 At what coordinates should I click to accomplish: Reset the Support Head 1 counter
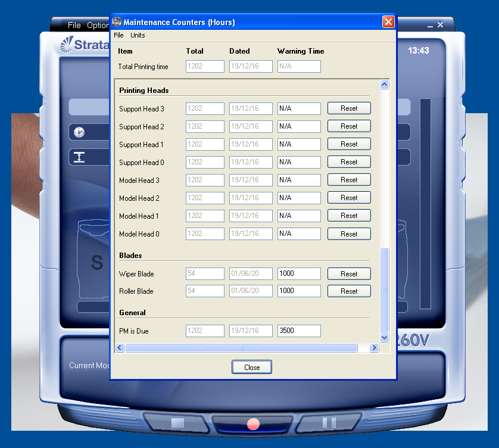[349, 144]
